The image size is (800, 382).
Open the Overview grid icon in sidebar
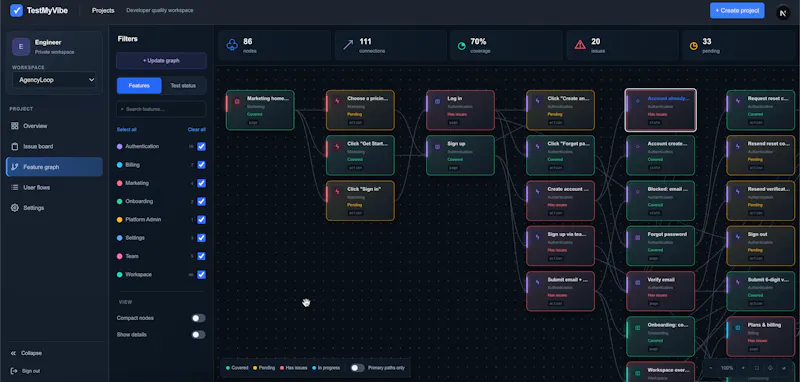tap(15, 126)
